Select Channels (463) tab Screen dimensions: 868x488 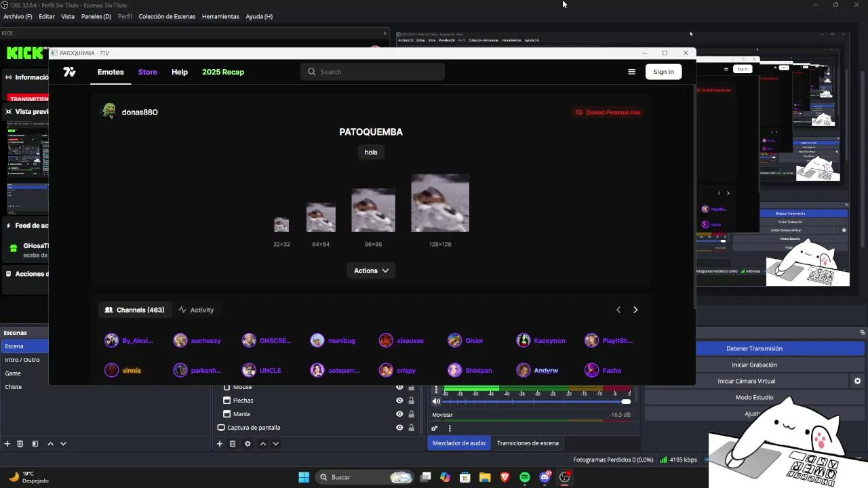(134, 310)
